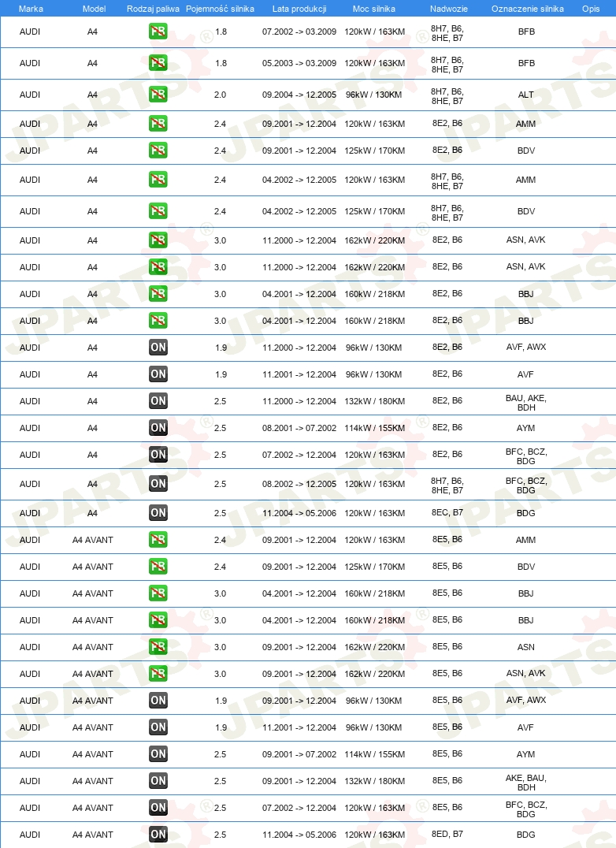Image resolution: width=616 pixels, height=848 pixels.
Task: Click the Rodzaj paliwa column header
Action: click(153, 9)
